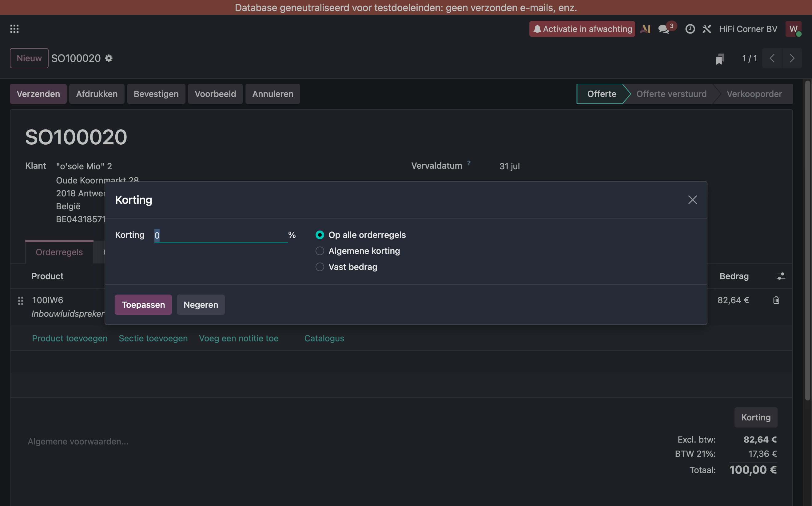Click the 82,64 € line amount
Screen dimensions: 812x506
click(x=733, y=300)
